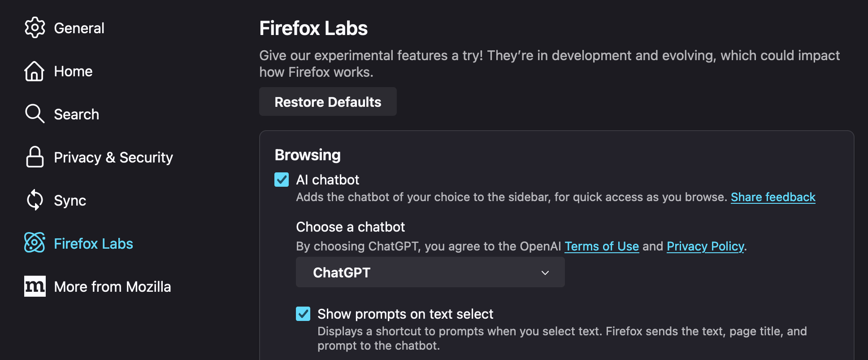The width and height of the screenshot is (868, 360).
Task: Switch to Privacy & Security settings
Action: click(x=113, y=158)
